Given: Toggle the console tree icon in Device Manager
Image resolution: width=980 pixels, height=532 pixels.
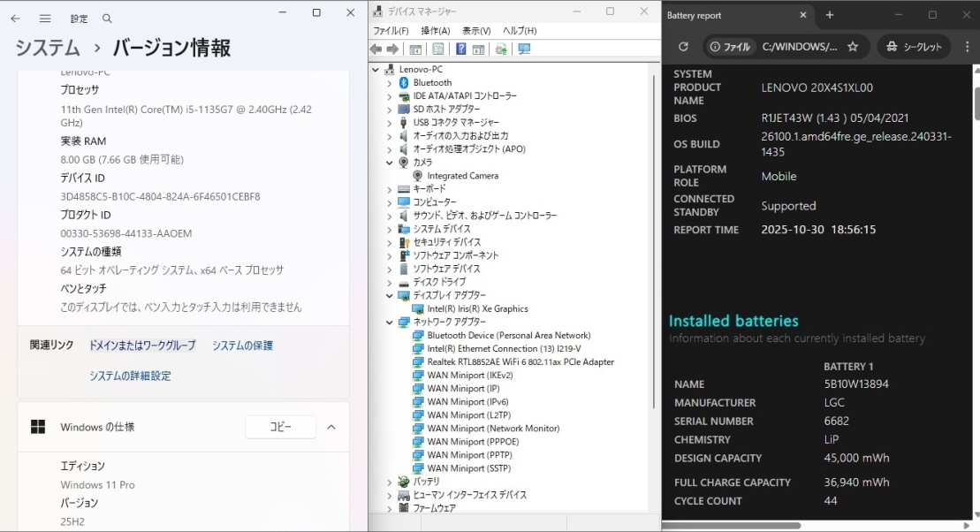Looking at the screenshot, I should point(414,49).
